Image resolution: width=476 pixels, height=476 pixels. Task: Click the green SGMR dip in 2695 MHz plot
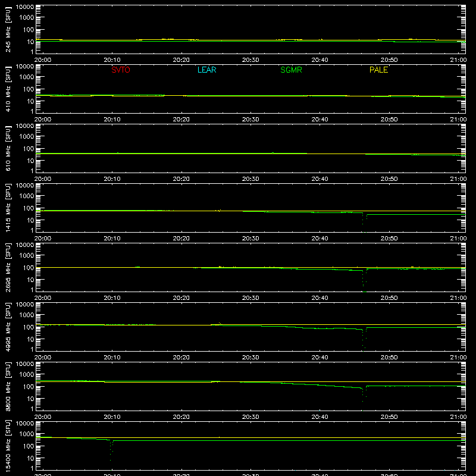[x=364, y=281]
